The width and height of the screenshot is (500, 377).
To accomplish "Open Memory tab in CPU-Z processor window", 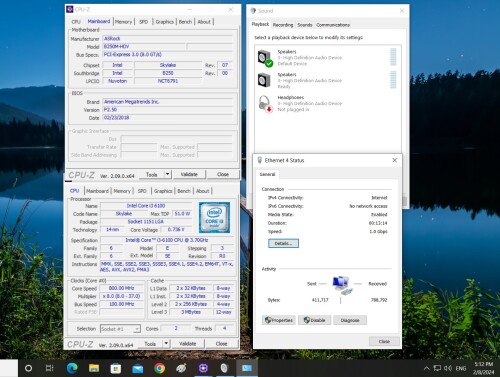I will click(122, 191).
